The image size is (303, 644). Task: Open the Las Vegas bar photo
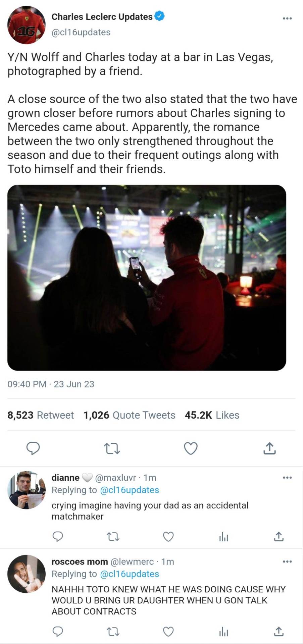[147, 278]
